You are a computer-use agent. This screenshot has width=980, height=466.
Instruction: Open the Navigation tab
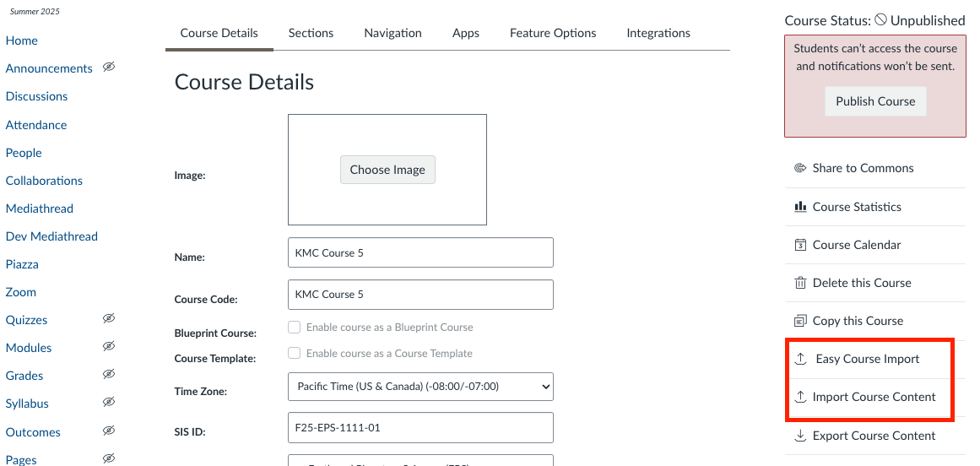point(393,33)
